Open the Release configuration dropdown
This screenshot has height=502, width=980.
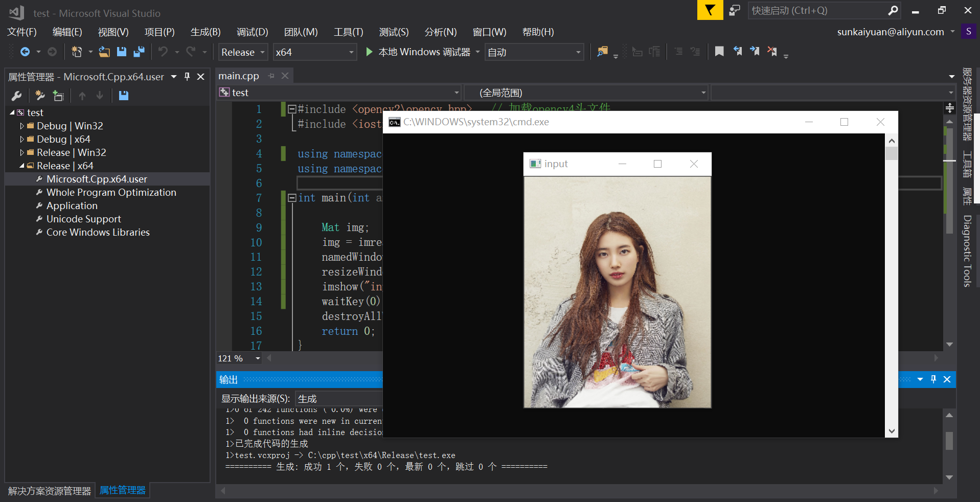[243, 52]
